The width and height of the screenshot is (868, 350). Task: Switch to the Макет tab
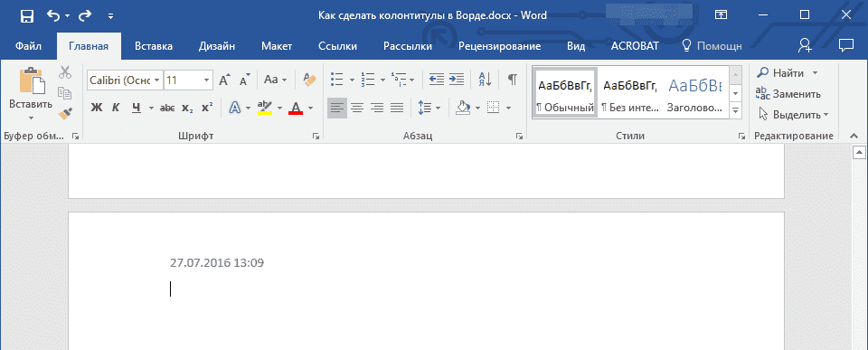(277, 46)
